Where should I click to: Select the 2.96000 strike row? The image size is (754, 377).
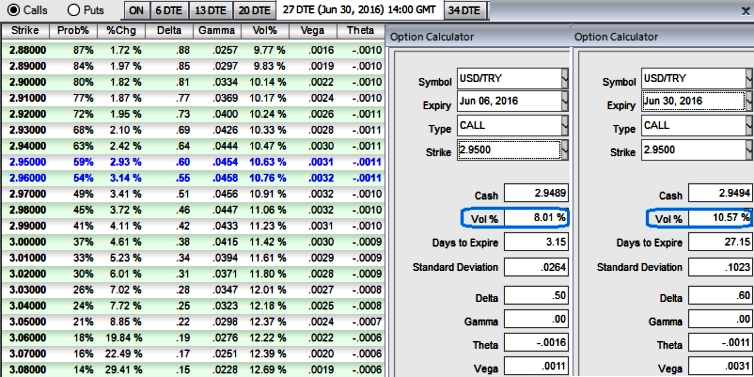pos(192,178)
